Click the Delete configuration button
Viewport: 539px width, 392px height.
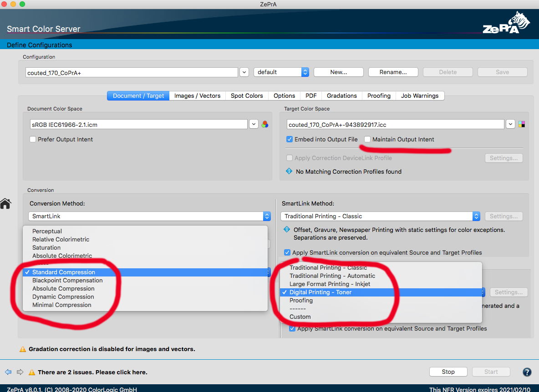[x=447, y=72]
